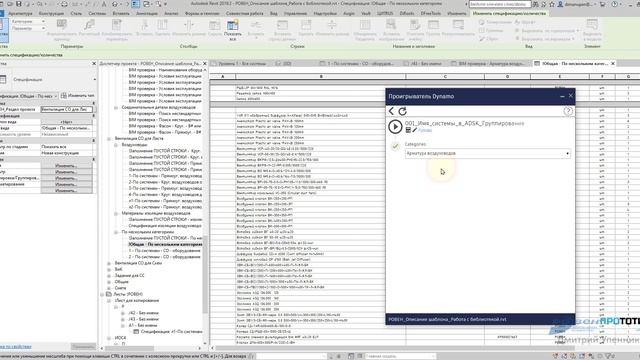This screenshot has height=360, width=640.
Task: Go back in the Dynamo Player
Action: pyautogui.click(x=391, y=111)
